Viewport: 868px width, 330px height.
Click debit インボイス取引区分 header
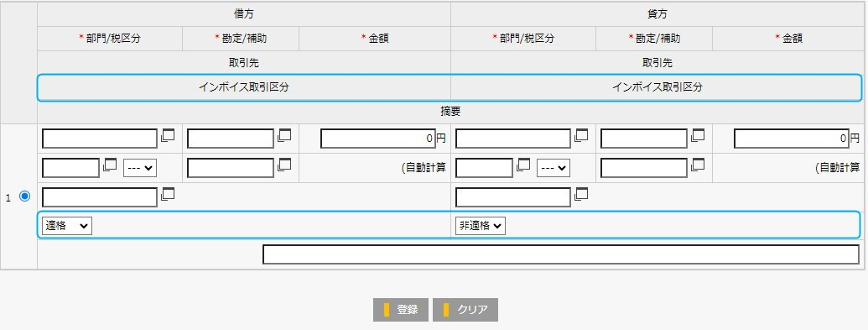coord(244,87)
